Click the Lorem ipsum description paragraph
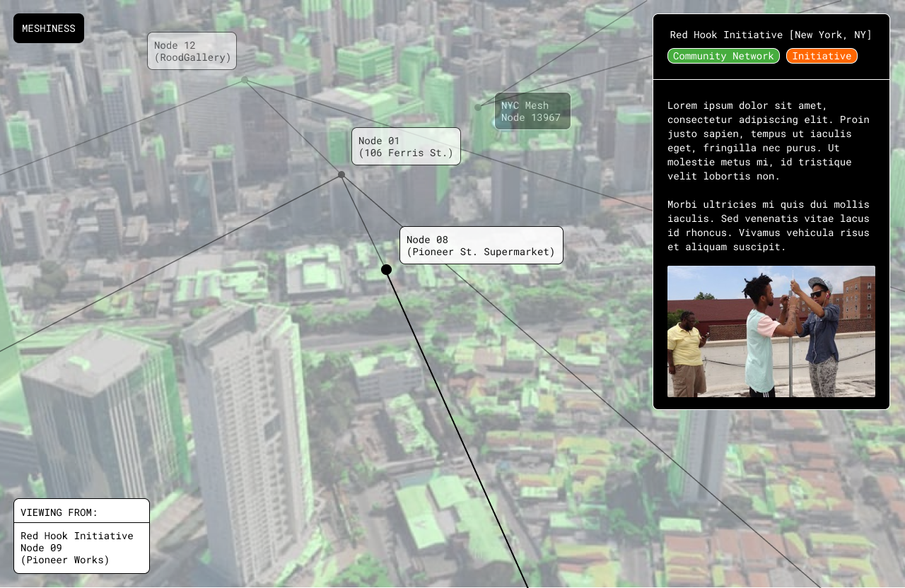905x588 pixels. 769,141
